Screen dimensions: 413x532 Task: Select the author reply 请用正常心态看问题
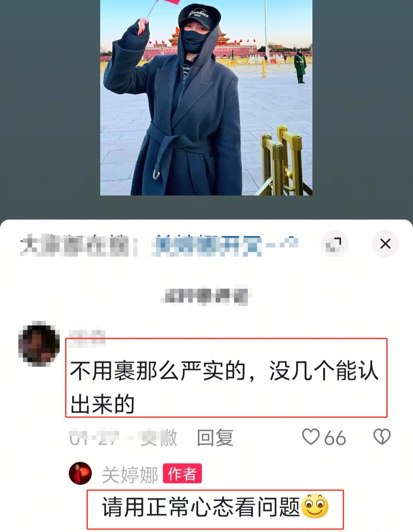tap(201, 507)
